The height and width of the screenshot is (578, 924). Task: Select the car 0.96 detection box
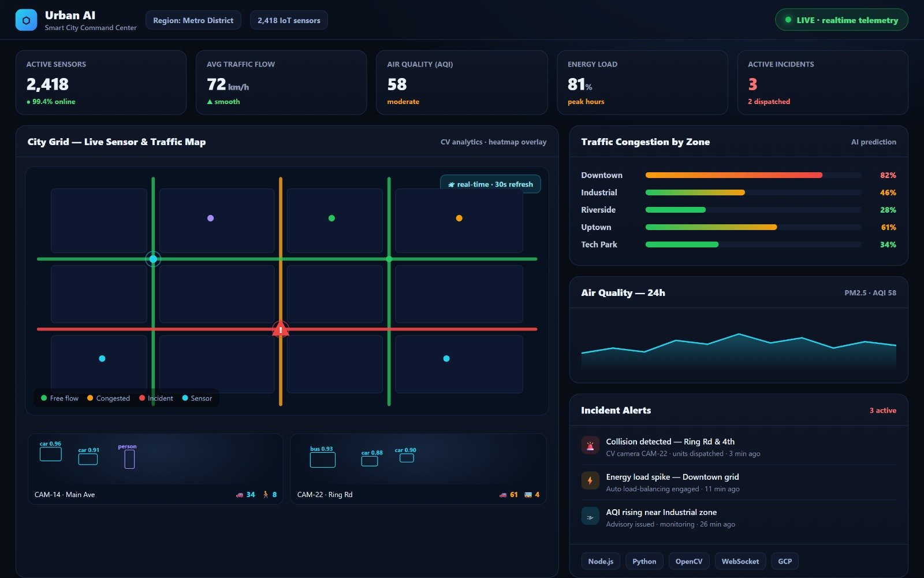click(x=51, y=454)
